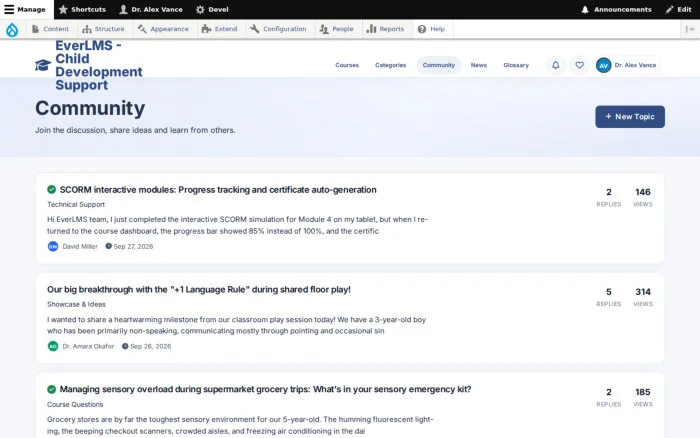Click the 146 views count
The height and width of the screenshot is (438, 700).
643,192
